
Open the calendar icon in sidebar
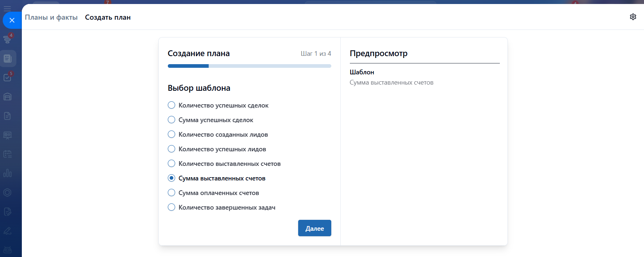point(7,154)
